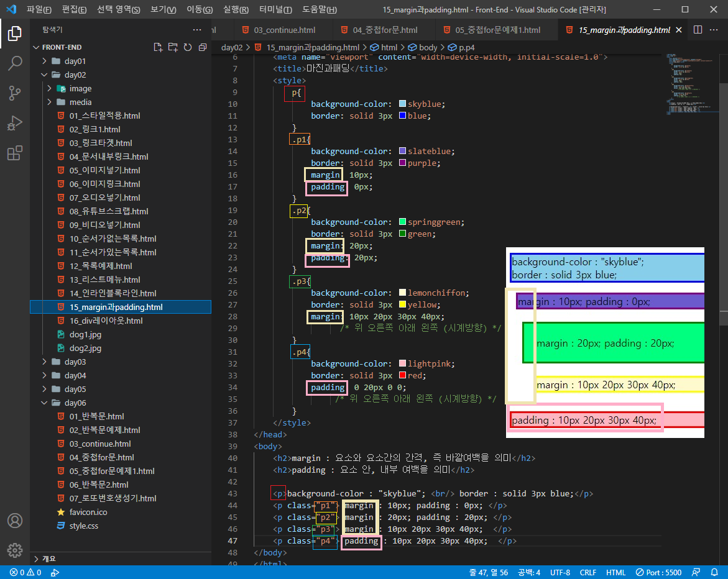The height and width of the screenshot is (579, 728).
Task: Click the New Folder icon in explorer header
Action: 173,47
